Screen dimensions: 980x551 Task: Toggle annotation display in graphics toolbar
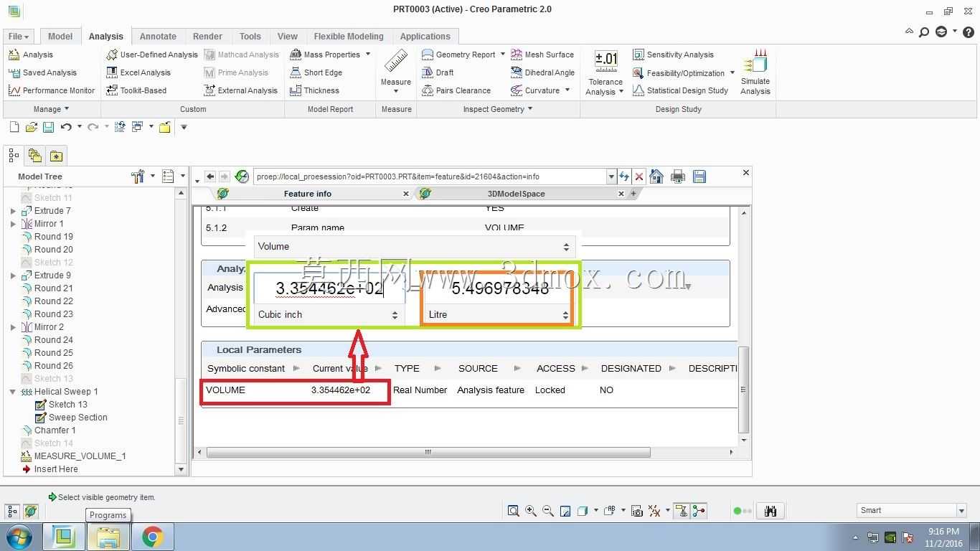681,511
